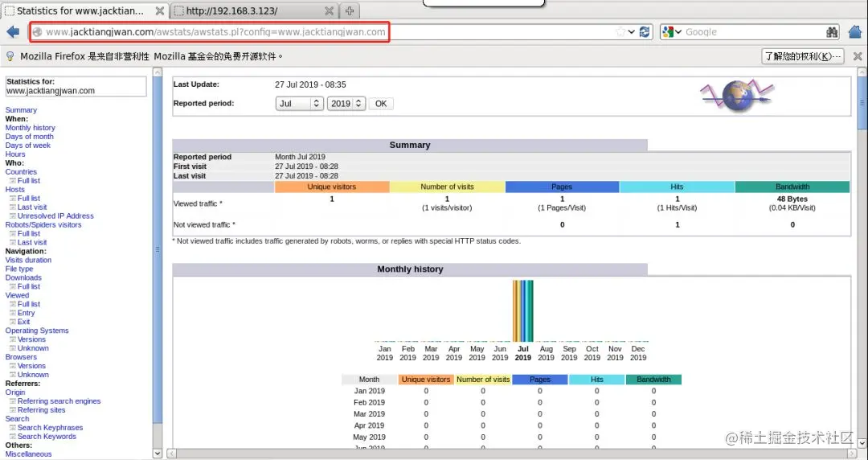Click the AWStats globe logo
Viewport: 868px width, 460px height.
(x=736, y=96)
